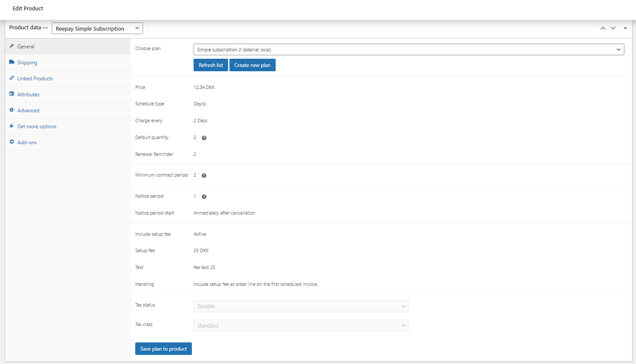The width and height of the screenshot is (636, 364).
Task: Open the Choose plan dropdown
Action: point(408,49)
